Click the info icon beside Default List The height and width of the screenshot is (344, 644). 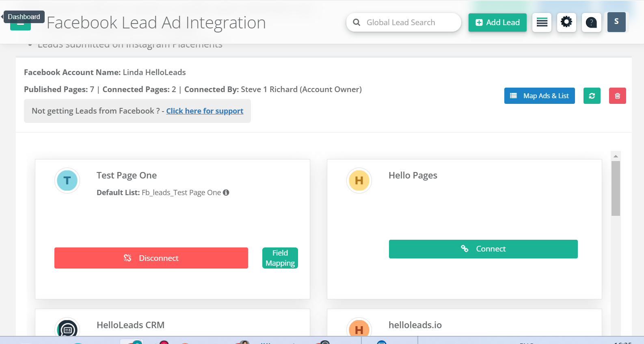click(226, 192)
